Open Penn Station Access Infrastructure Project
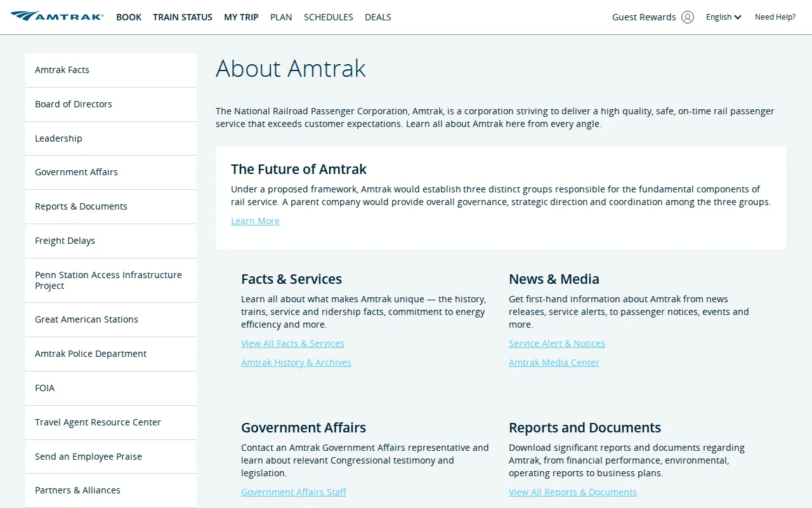The image size is (812, 508). click(x=111, y=280)
